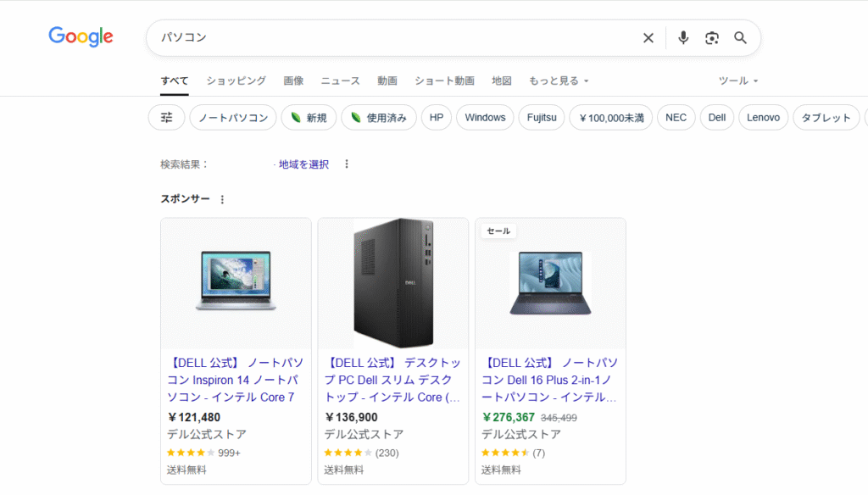Open the ツール dropdown

(x=737, y=81)
